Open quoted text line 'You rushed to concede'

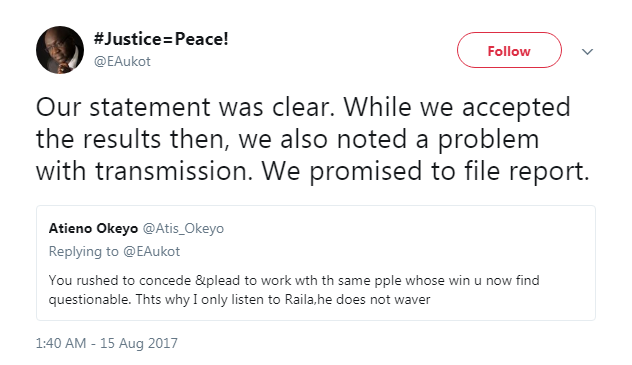pos(294,280)
